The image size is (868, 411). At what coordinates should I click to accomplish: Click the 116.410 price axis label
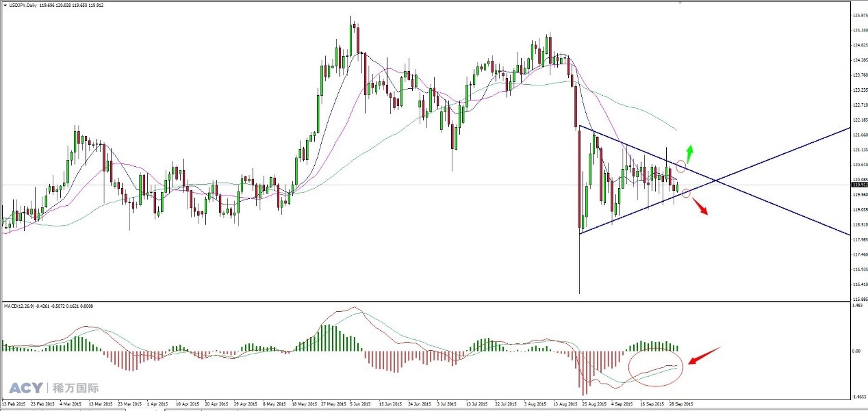point(860,284)
